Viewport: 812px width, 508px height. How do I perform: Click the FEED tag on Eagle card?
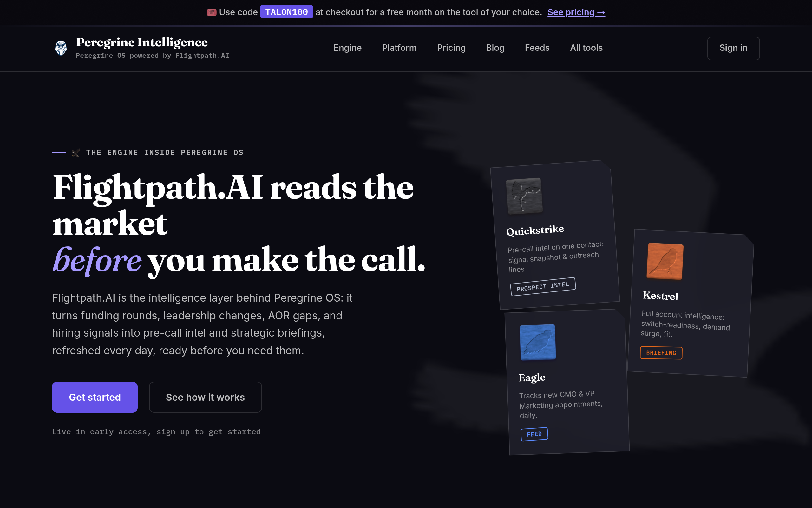coord(534,434)
